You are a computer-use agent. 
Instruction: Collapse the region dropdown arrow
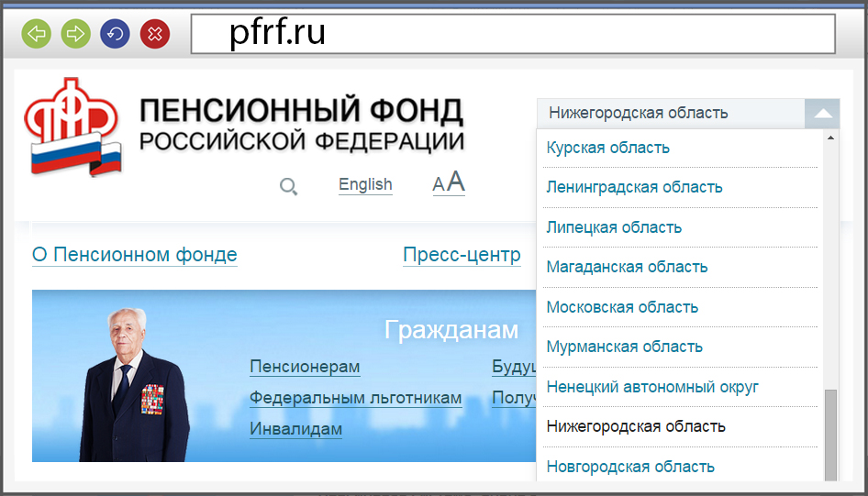point(823,114)
